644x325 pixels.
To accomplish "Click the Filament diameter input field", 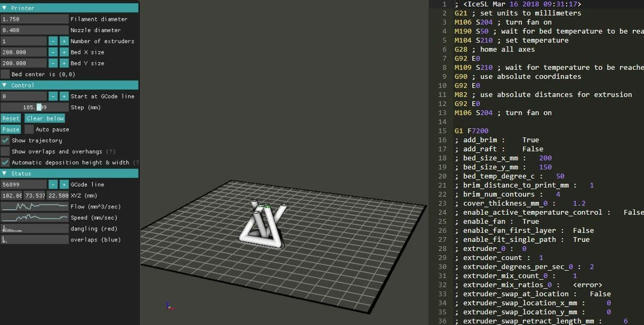I will click(34, 19).
